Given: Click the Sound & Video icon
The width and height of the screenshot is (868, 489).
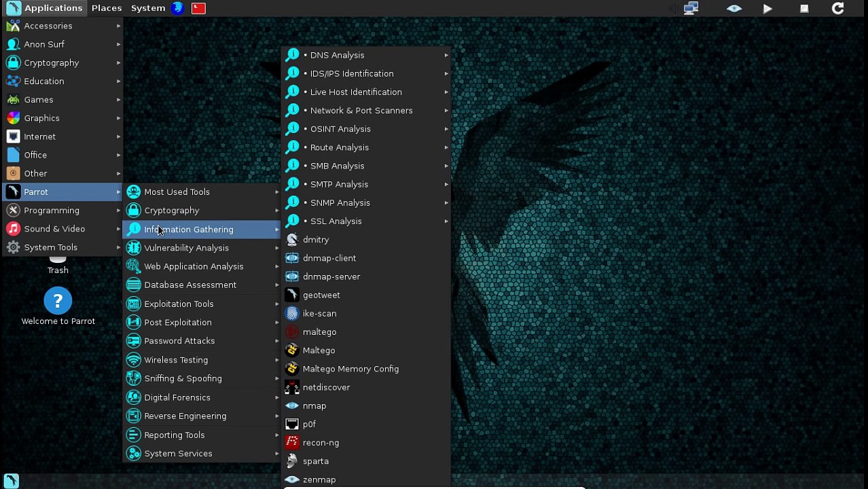Looking at the screenshot, I should pyautogui.click(x=13, y=229).
